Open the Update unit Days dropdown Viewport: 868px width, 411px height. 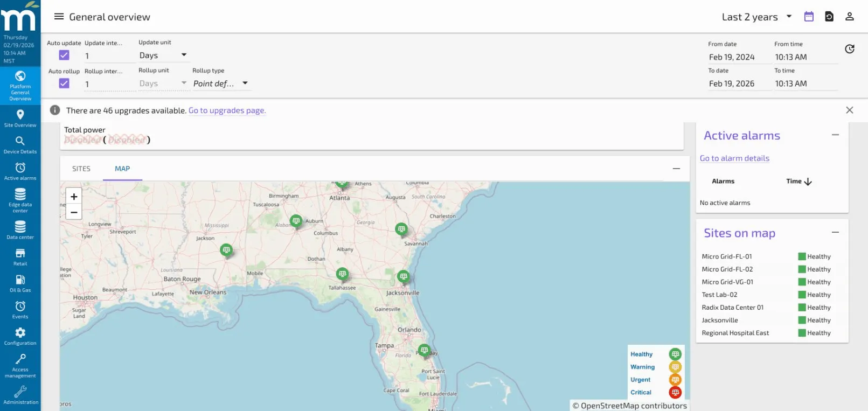point(163,55)
